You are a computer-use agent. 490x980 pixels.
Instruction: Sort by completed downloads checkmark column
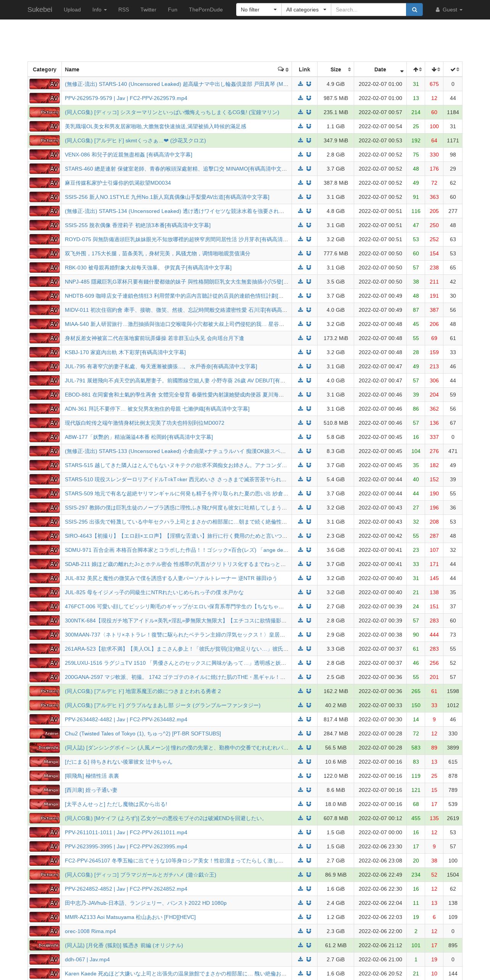(453, 69)
